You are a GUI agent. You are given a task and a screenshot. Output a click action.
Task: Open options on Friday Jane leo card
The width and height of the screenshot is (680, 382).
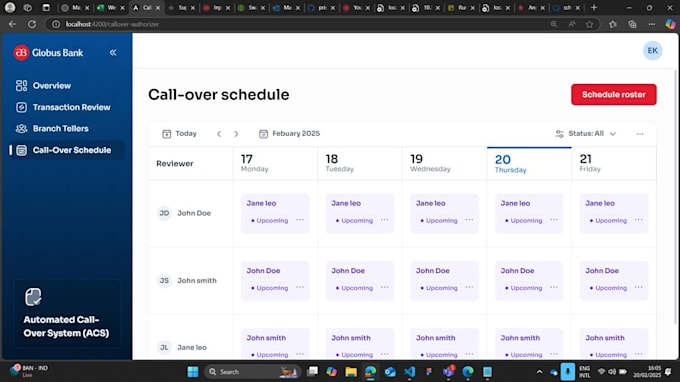(x=638, y=220)
